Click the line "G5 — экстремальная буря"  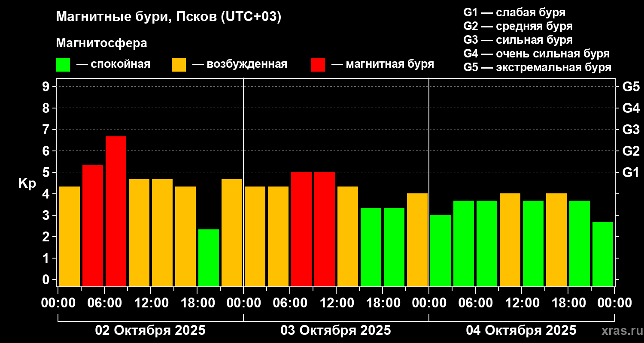[x=538, y=67]
